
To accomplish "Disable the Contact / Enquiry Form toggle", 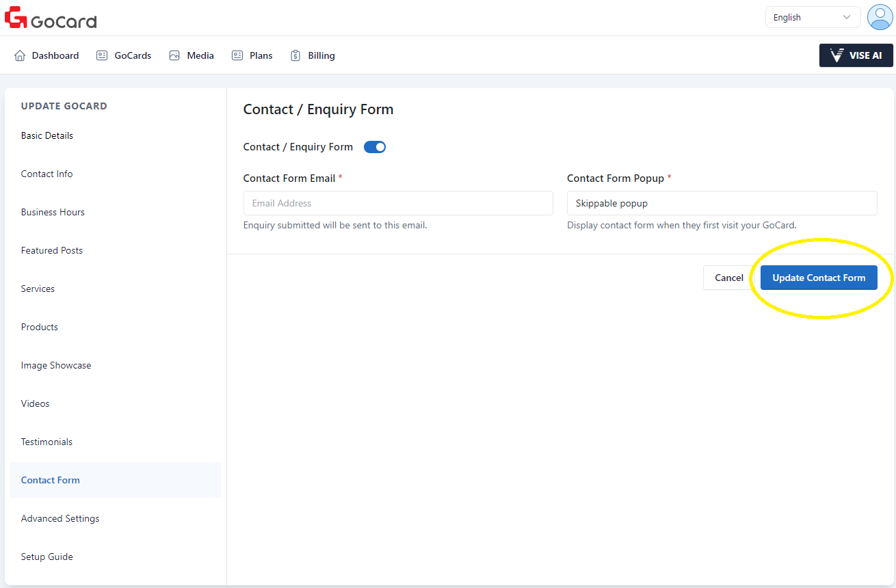I will (x=375, y=147).
